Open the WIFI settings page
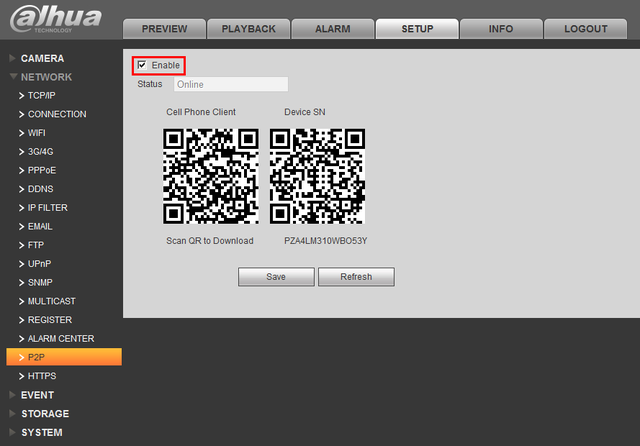640x446 pixels. click(36, 133)
